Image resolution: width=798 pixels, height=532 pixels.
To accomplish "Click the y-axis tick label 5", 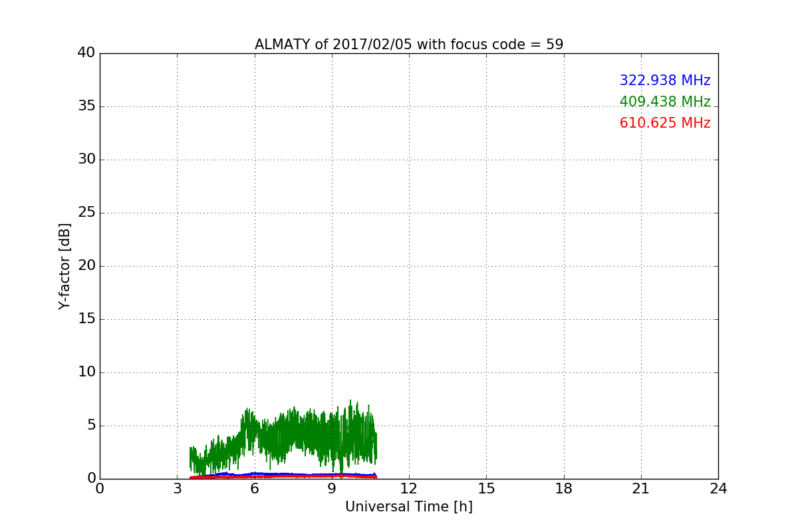I will [90, 426].
